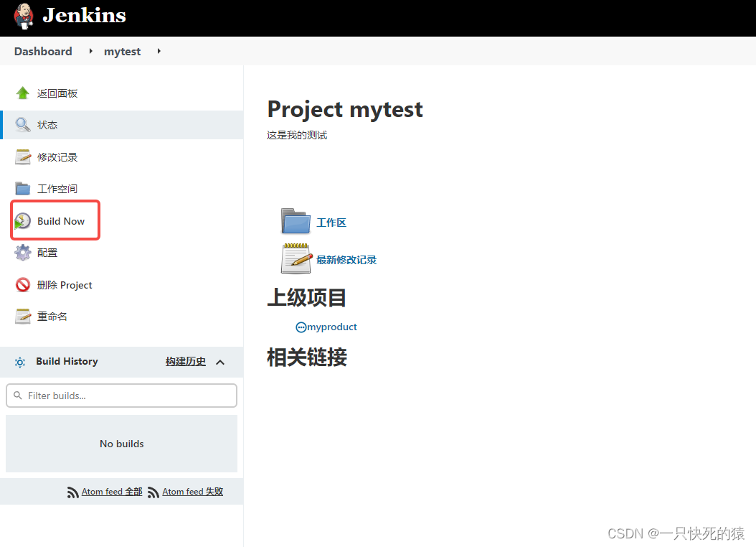756x547 pixels.
Task: Click the RSS icon for Atom feed 全部
Action: tap(73, 492)
